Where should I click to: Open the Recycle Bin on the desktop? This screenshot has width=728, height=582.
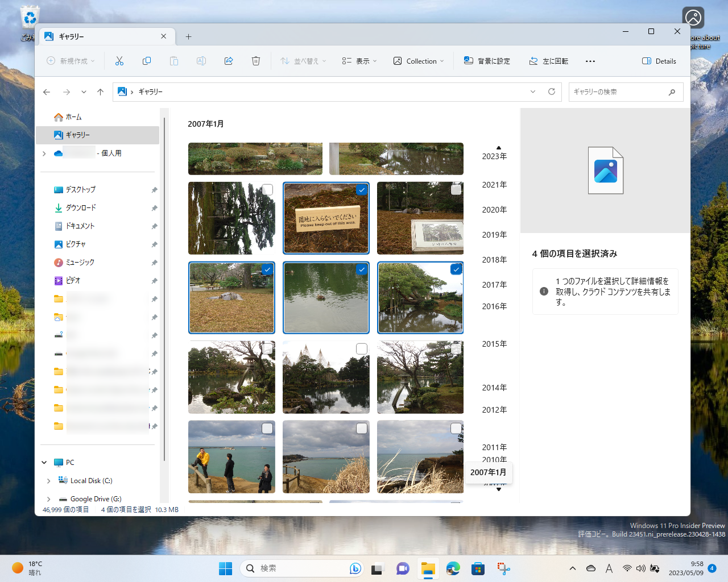(29, 23)
